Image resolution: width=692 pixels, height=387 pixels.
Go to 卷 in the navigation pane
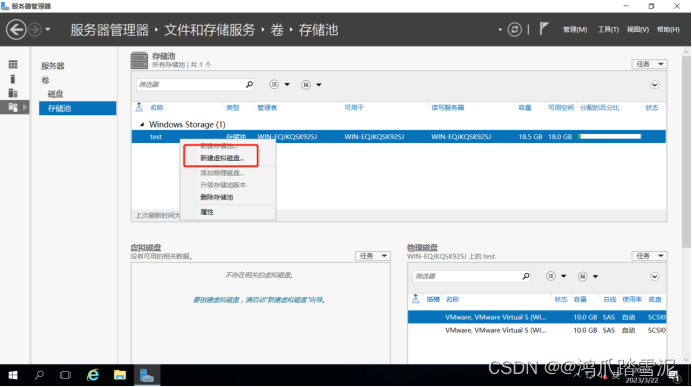click(x=45, y=80)
